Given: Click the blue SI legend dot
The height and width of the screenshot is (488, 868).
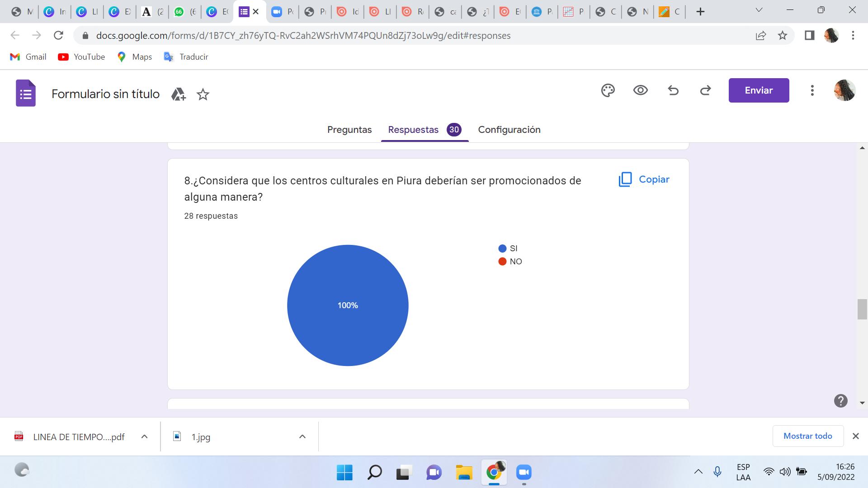Looking at the screenshot, I should tap(502, 249).
